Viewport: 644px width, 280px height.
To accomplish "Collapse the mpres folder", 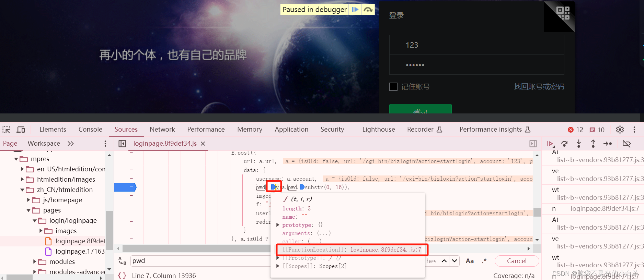I will tap(16, 159).
